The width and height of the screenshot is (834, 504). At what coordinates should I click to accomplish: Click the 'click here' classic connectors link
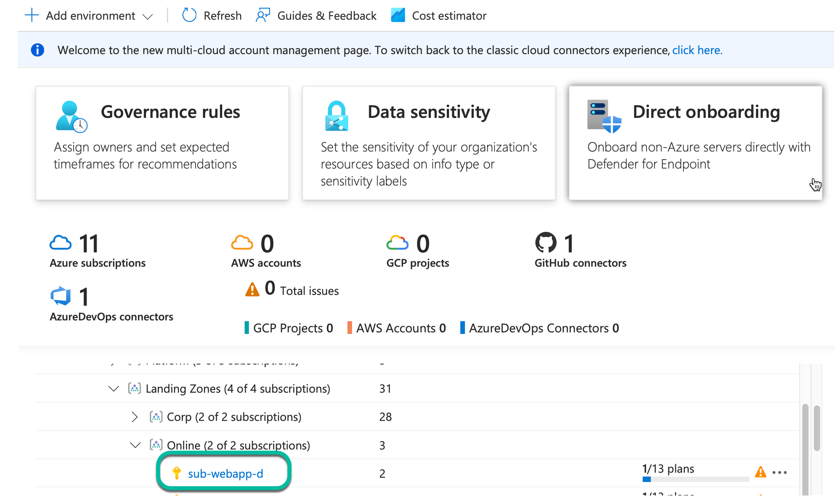pyautogui.click(x=697, y=50)
